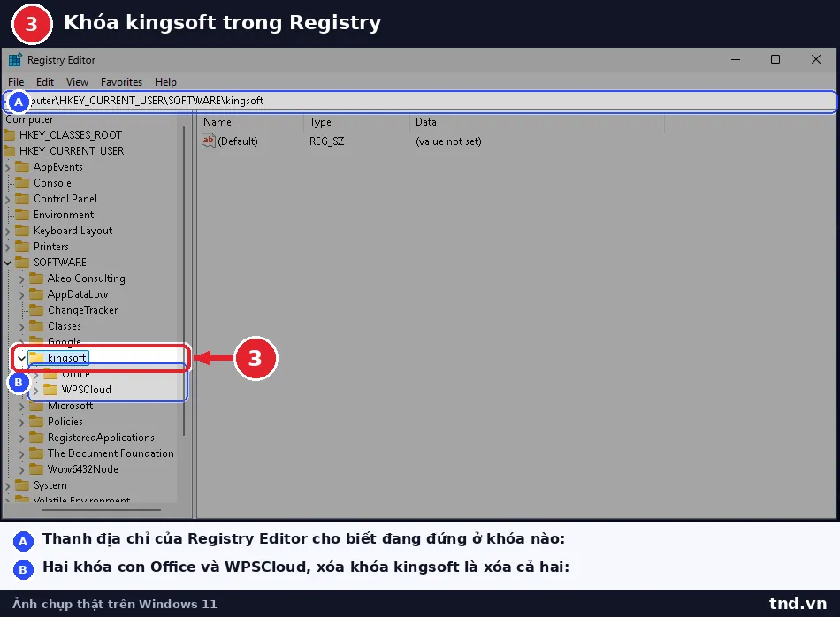Click the Registry Editor app icon
The height and width of the screenshot is (617, 840).
click(x=15, y=59)
